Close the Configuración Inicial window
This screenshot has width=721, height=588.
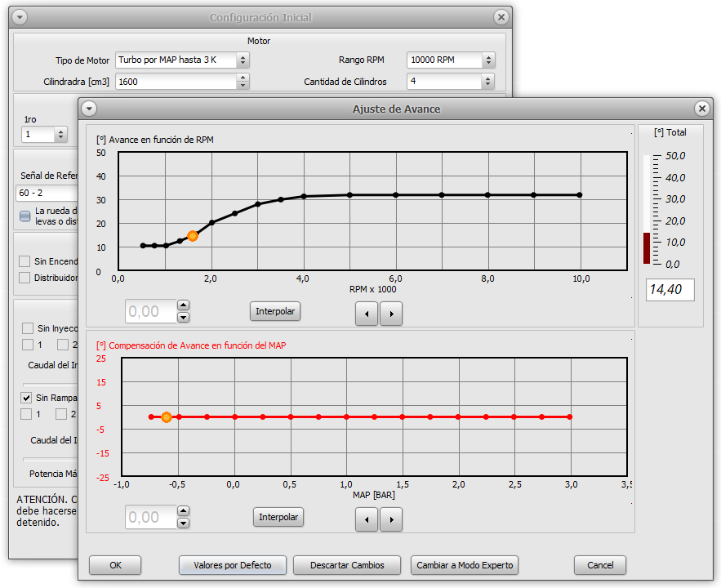click(501, 17)
